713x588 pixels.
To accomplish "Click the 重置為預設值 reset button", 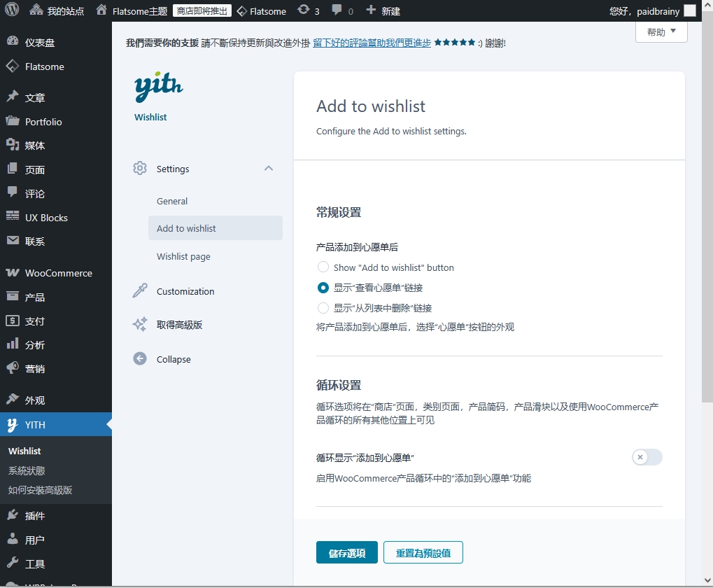I will 423,552.
